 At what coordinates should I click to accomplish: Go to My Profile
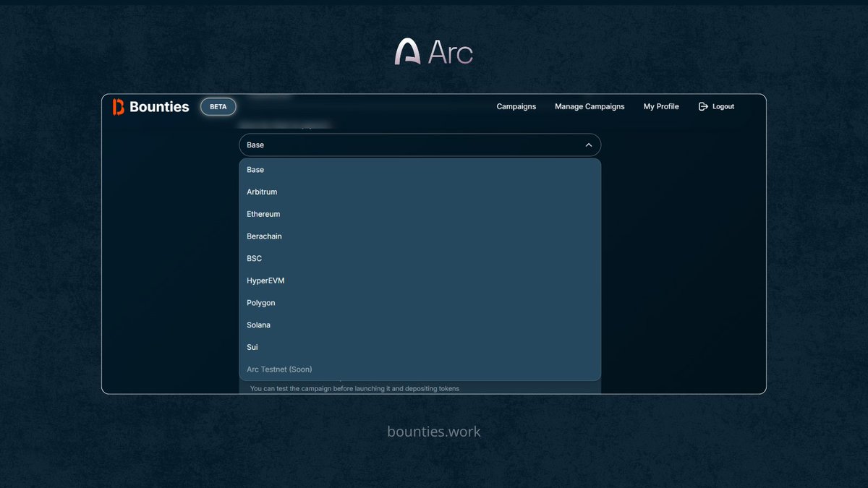click(x=661, y=106)
